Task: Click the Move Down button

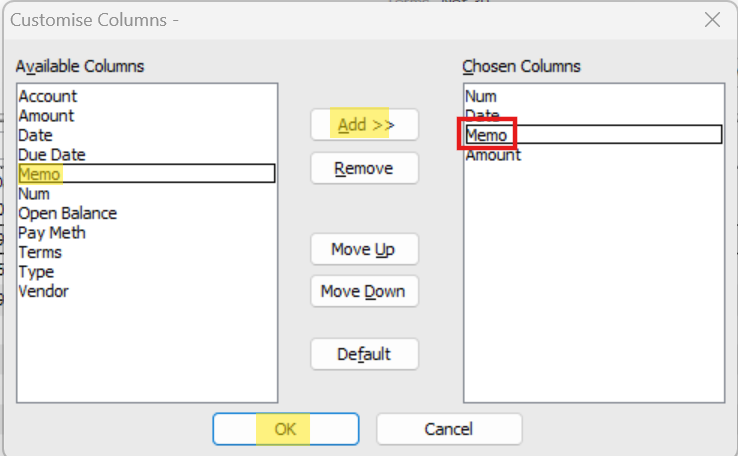Action: point(364,291)
